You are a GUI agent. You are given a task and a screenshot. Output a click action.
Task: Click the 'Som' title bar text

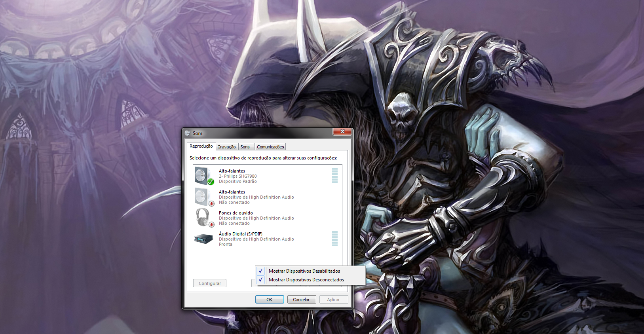point(198,133)
